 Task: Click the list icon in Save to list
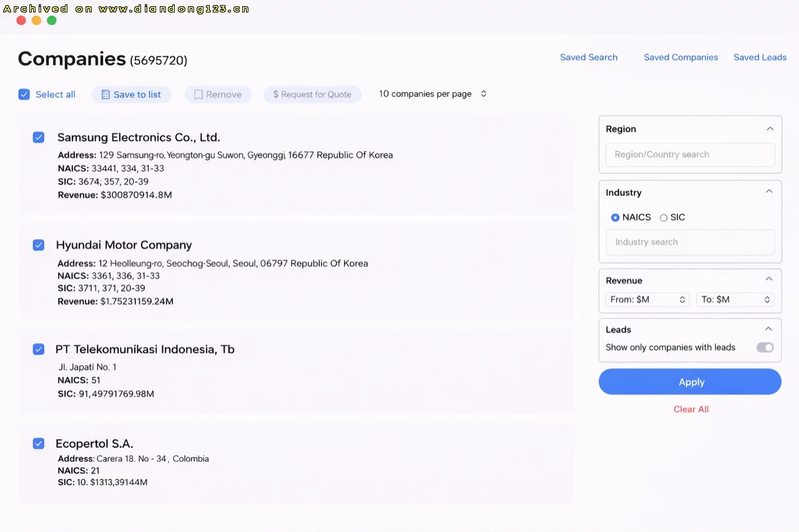point(105,95)
